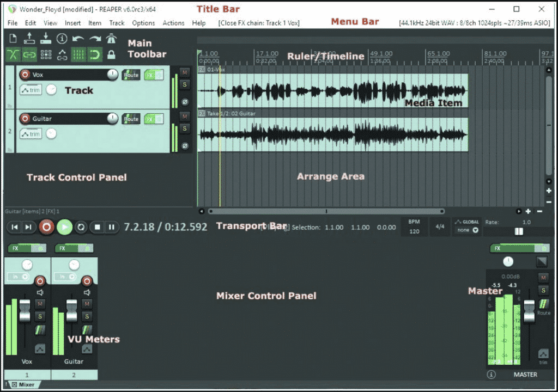Click the Record button in the transport
This screenshot has height=392, width=558.
[x=46, y=228]
